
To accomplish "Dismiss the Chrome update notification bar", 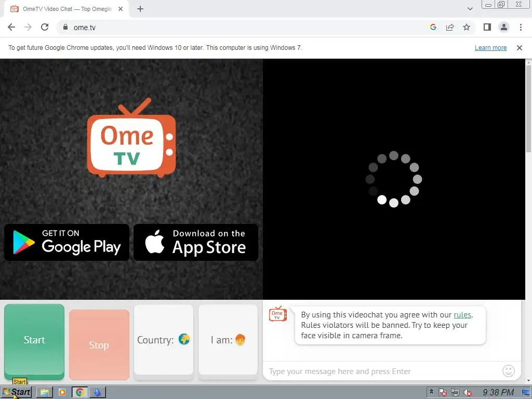I will point(519,48).
